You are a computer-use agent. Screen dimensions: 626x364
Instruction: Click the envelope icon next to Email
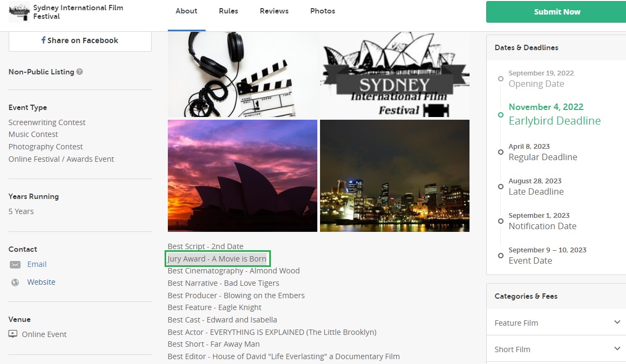point(15,265)
